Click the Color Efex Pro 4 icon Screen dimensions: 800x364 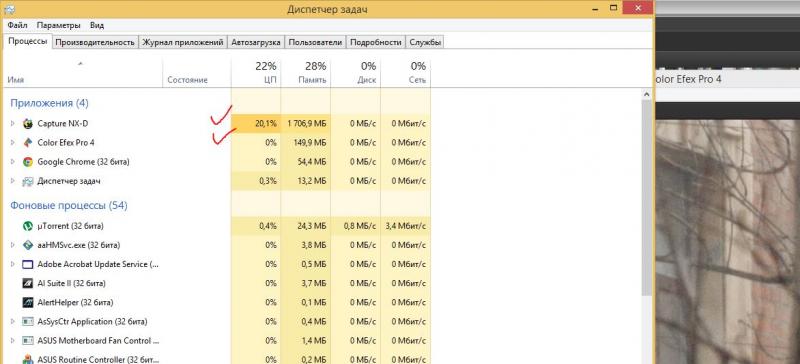[28, 143]
